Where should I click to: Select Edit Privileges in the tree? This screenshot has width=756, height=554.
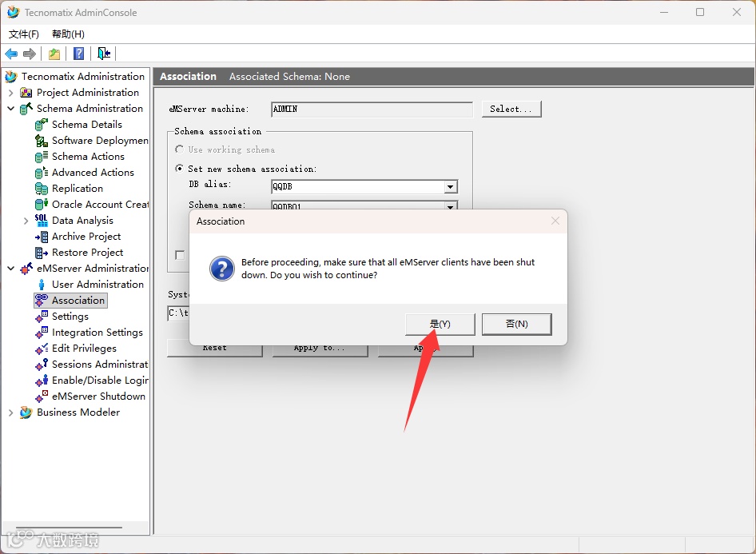tap(84, 348)
